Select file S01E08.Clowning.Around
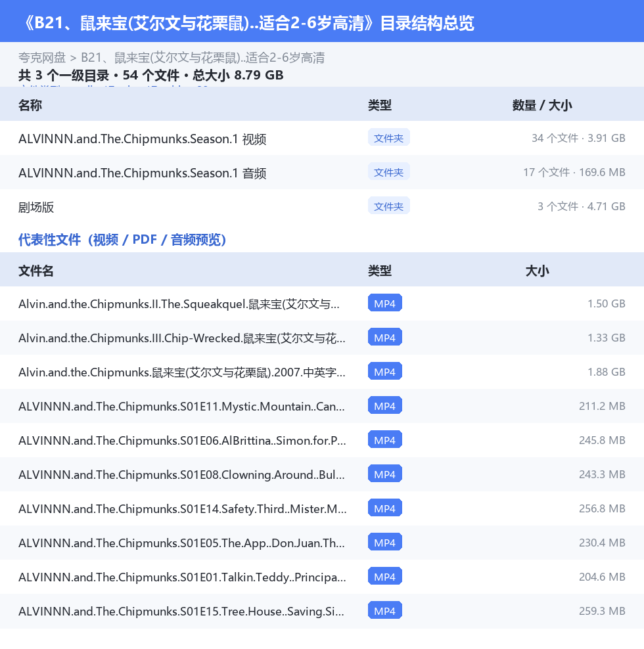The image size is (644, 649). pos(181,475)
